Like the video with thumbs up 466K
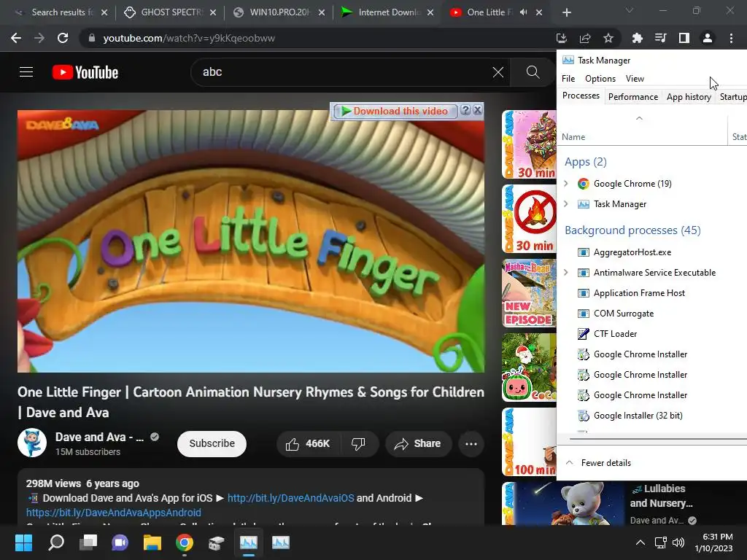This screenshot has height=560, width=747. pos(309,444)
